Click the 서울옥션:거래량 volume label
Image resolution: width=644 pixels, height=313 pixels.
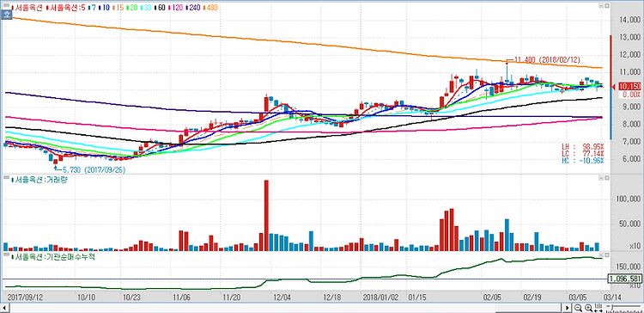pos(39,181)
